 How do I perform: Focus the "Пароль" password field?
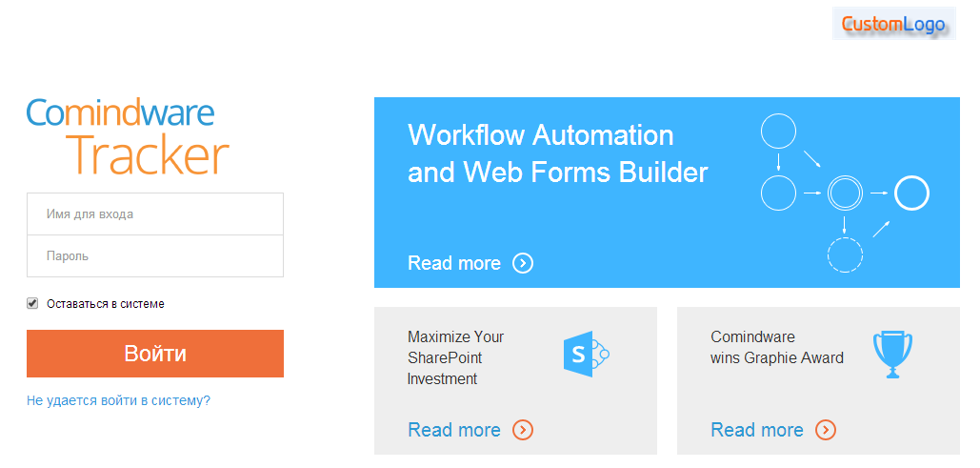coord(155,255)
